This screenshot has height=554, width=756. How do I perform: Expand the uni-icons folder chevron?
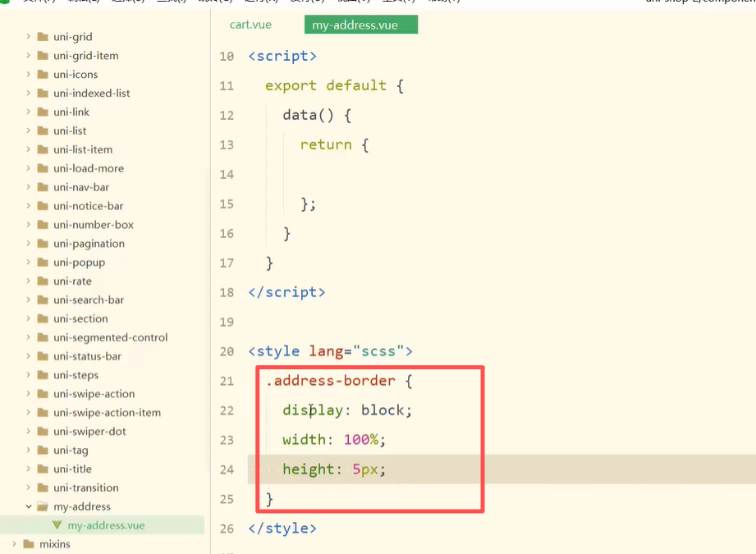click(29, 74)
